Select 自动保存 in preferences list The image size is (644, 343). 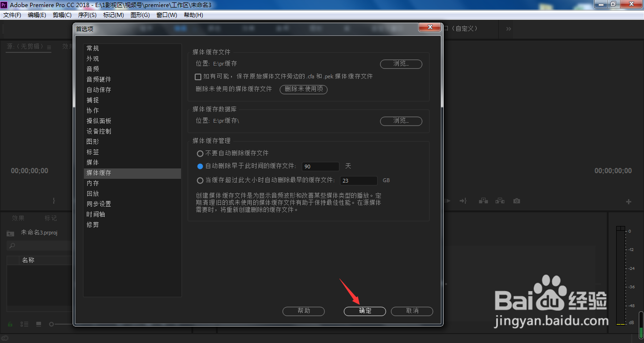(x=132, y=90)
